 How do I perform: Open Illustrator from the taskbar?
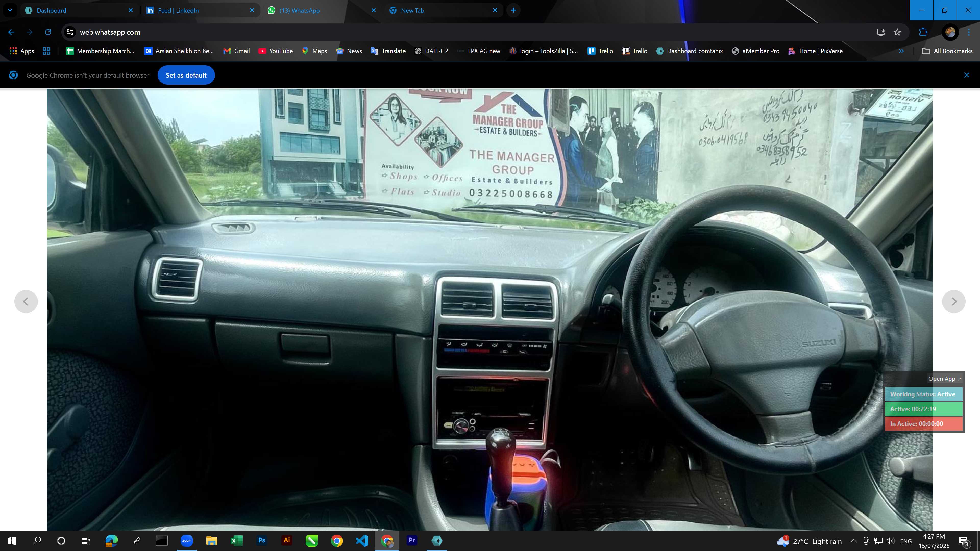[287, 541]
